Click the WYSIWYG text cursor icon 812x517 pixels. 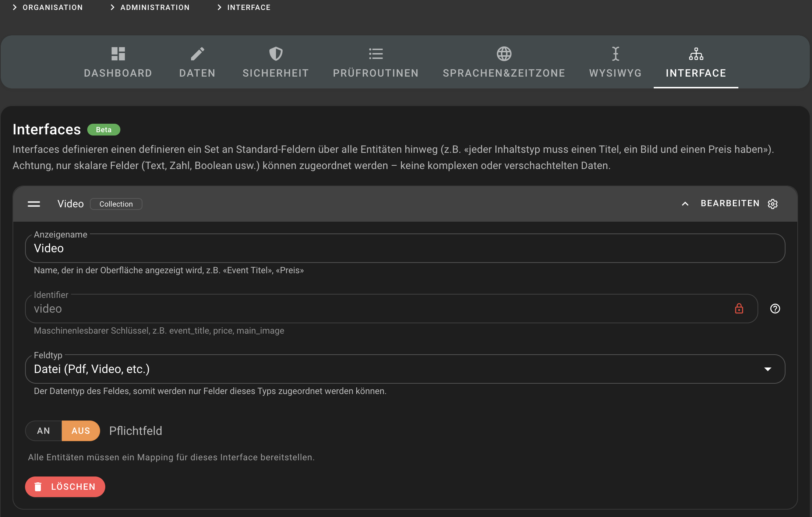point(615,54)
